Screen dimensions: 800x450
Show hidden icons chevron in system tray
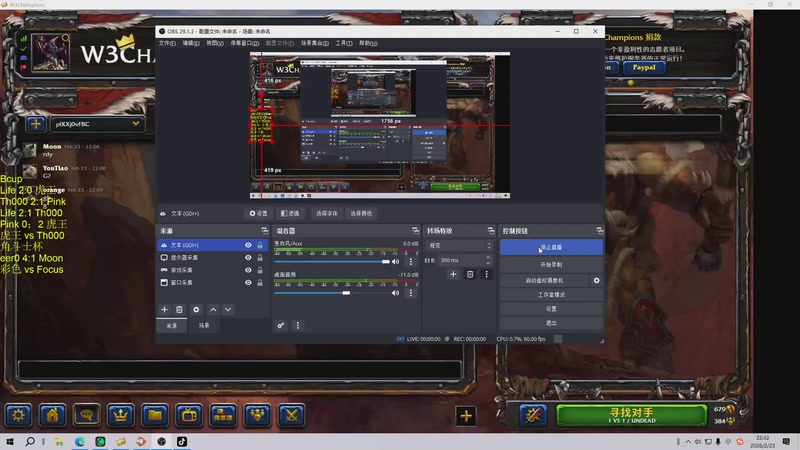(x=688, y=442)
